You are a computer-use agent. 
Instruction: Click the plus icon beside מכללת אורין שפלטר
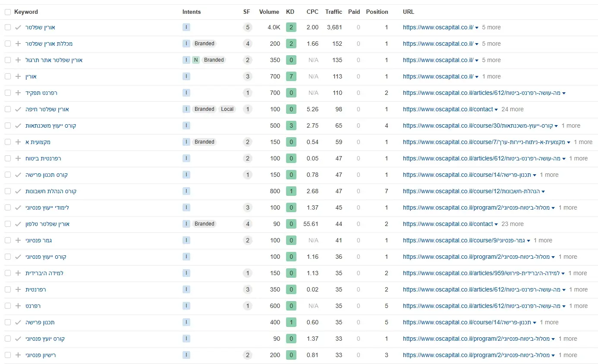18,44
